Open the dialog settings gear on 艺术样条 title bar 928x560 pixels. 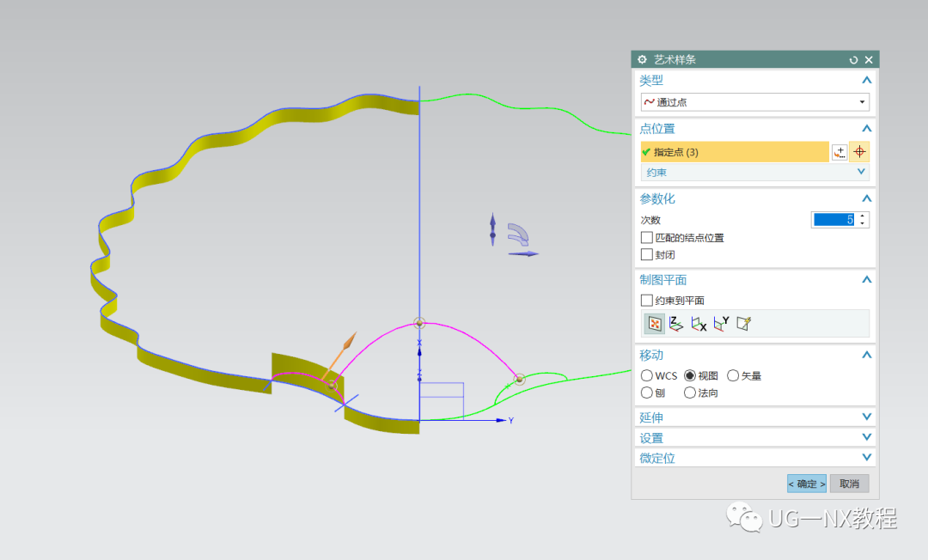coord(642,59)
